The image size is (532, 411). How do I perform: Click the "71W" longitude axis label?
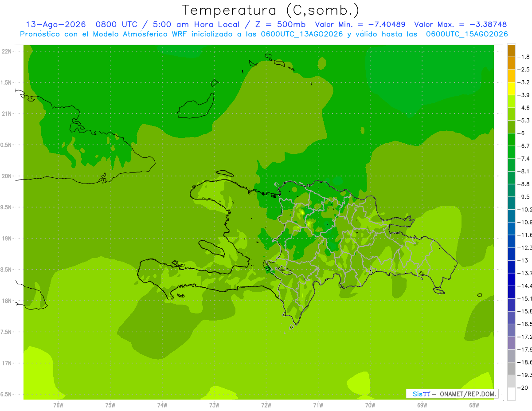[x=318, y=405]
